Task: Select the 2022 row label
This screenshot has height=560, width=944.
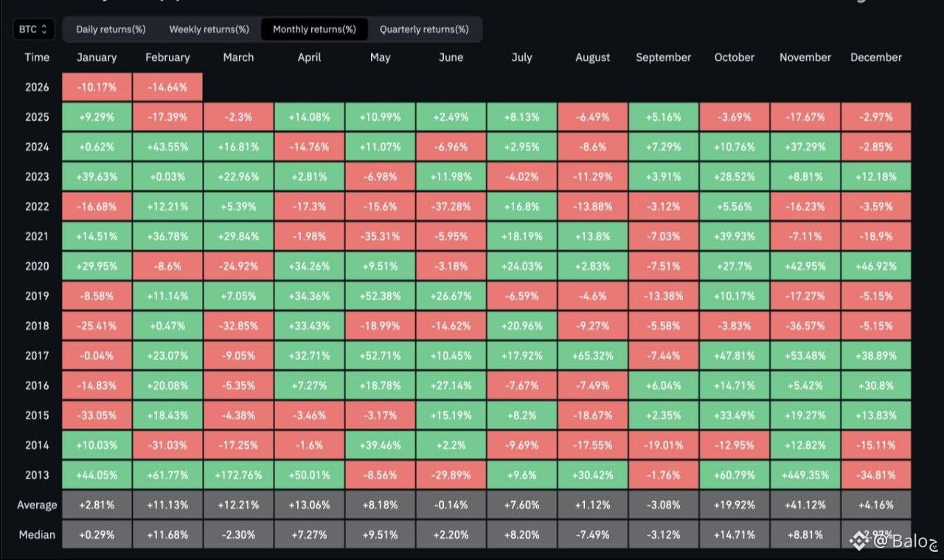Action: [x=37, y=206]
